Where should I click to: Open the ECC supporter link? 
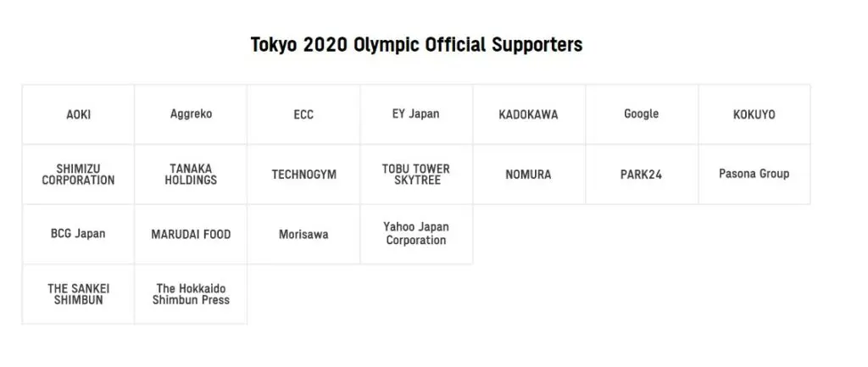point(303,114)
